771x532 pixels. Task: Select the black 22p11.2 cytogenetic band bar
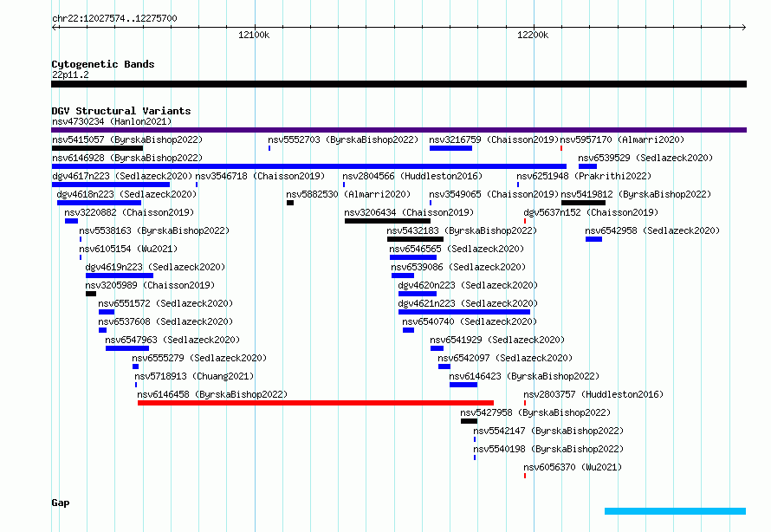(398, 84)
